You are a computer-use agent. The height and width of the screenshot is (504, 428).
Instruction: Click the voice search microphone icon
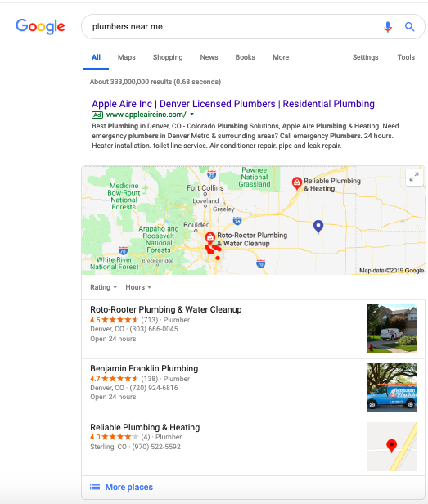[388, 27]
